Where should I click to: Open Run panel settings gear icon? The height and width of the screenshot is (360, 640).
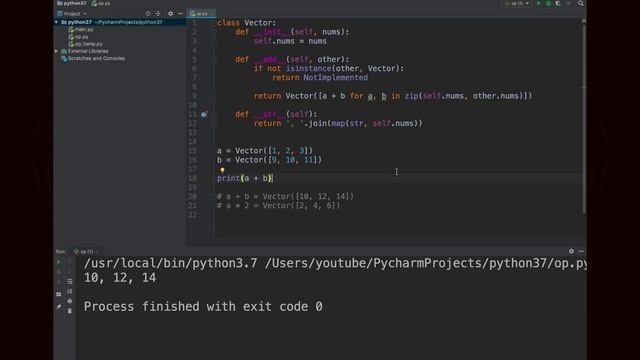(x=571, y=251)
